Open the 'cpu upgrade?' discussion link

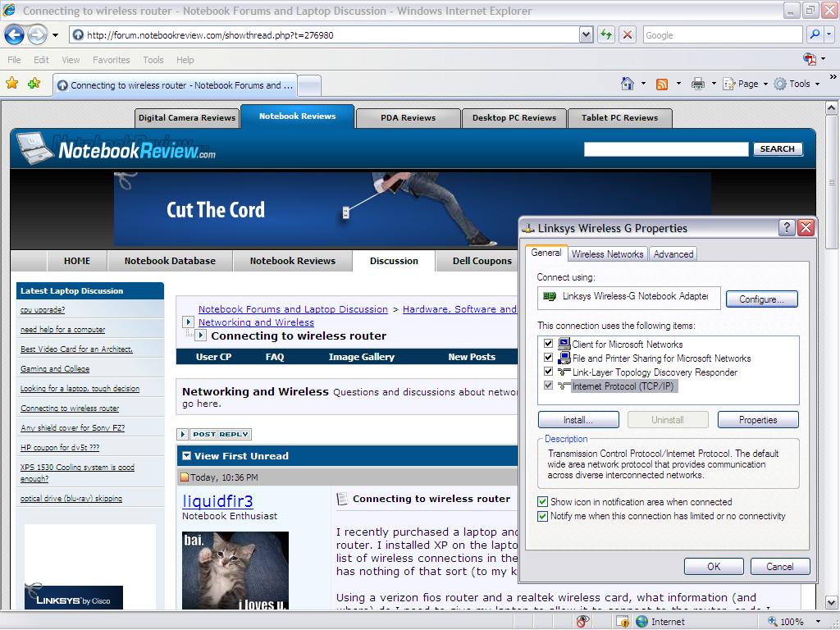[43, 309]
